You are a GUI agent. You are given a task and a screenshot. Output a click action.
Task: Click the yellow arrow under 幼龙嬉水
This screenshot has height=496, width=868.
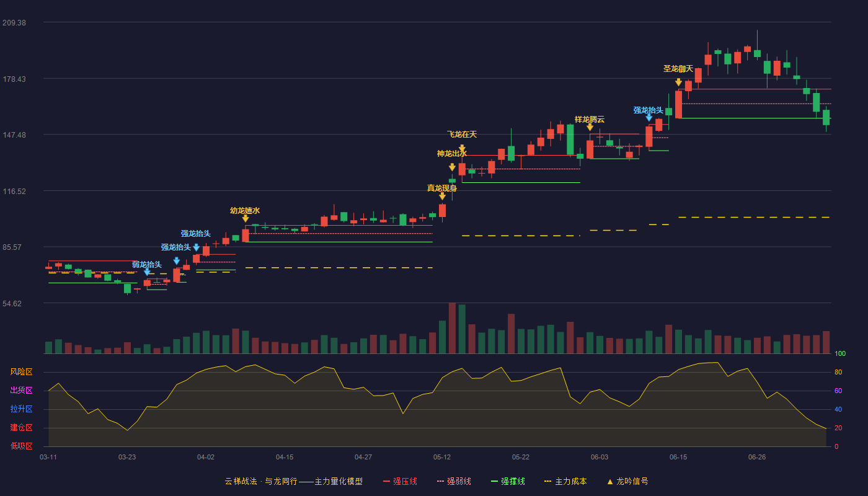(246, 218)
